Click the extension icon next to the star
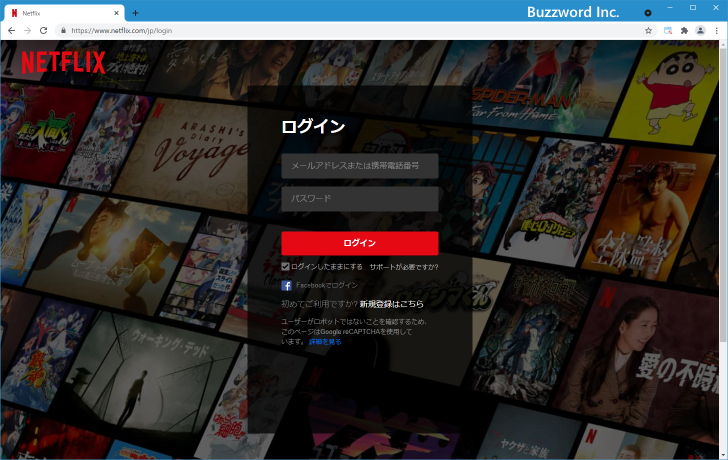 [668, 31]
